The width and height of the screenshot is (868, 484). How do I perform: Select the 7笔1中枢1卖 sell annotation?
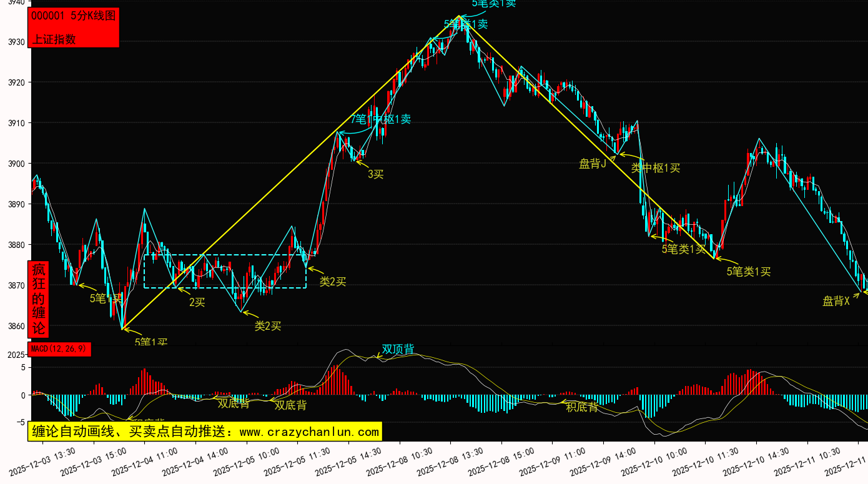coord(380,119)
